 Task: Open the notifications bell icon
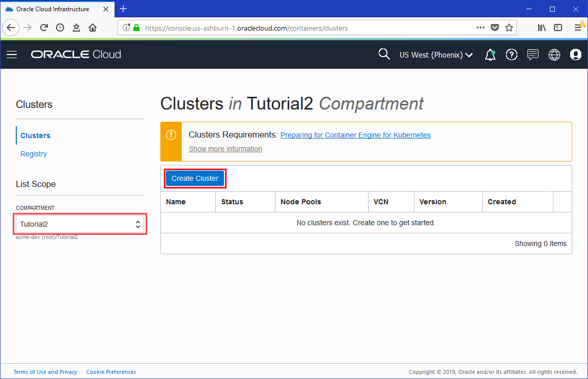click(490, 55)
